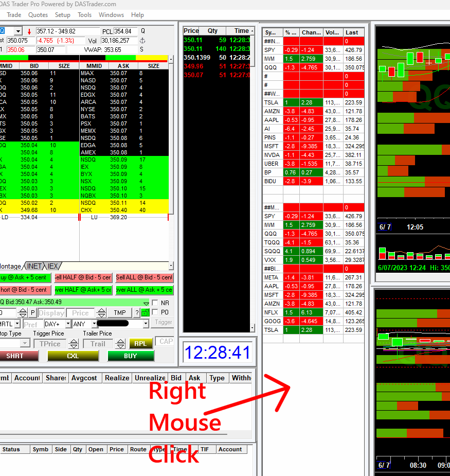Click the Level 2 montage scrollbar up arrow
The width and height of the screenshot is (450, 476).
coord(171,59)
